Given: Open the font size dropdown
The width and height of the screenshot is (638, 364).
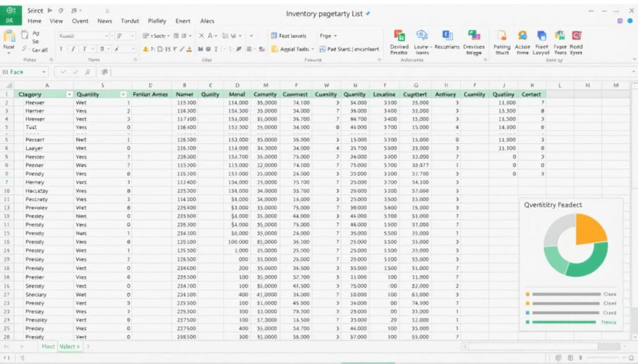Looking at the screenshot, I should (132, 36).
